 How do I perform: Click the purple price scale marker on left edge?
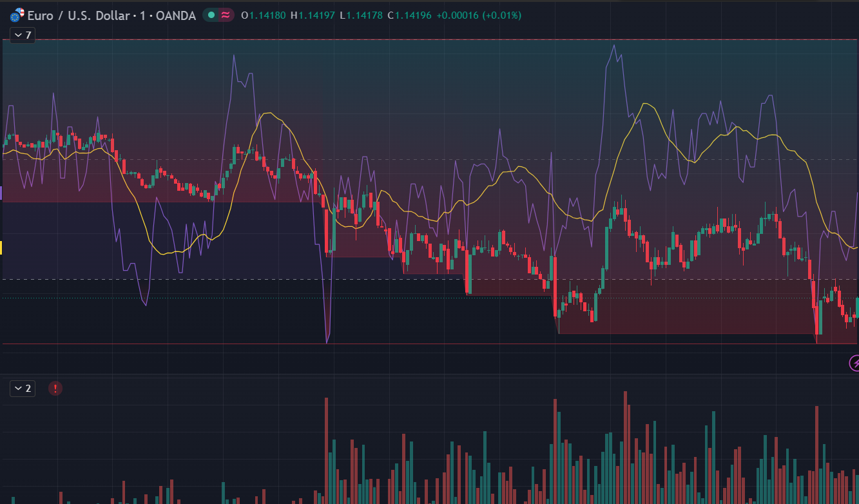point(2,192)
